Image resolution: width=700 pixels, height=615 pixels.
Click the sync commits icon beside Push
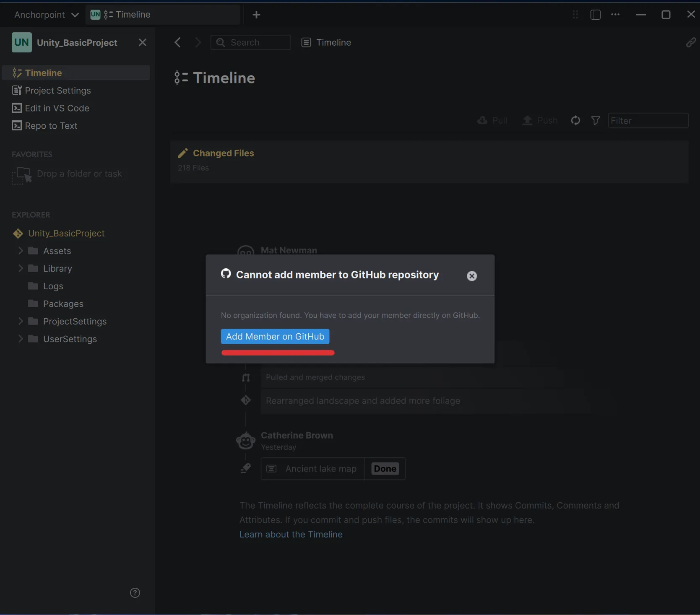tap(575, 120)
